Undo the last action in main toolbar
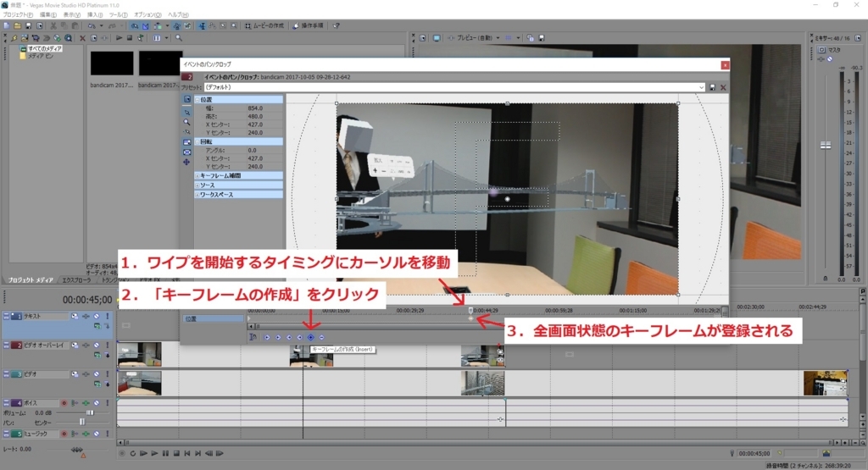This screenshot has height=470, width=868. pos(92,25)
